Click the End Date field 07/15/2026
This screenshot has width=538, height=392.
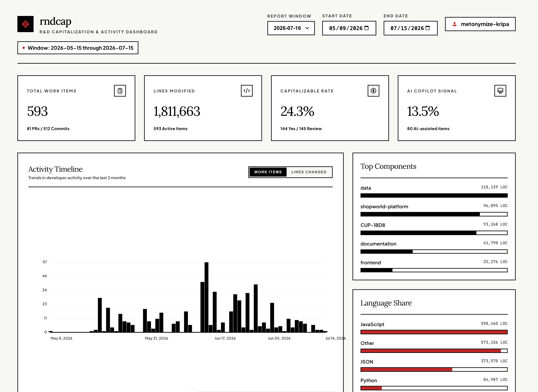(410, 28)
